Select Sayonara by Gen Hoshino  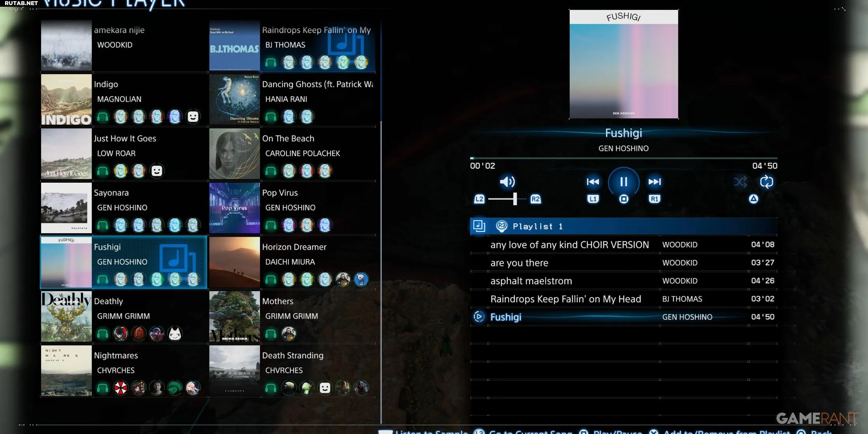[x=124, y=208]
